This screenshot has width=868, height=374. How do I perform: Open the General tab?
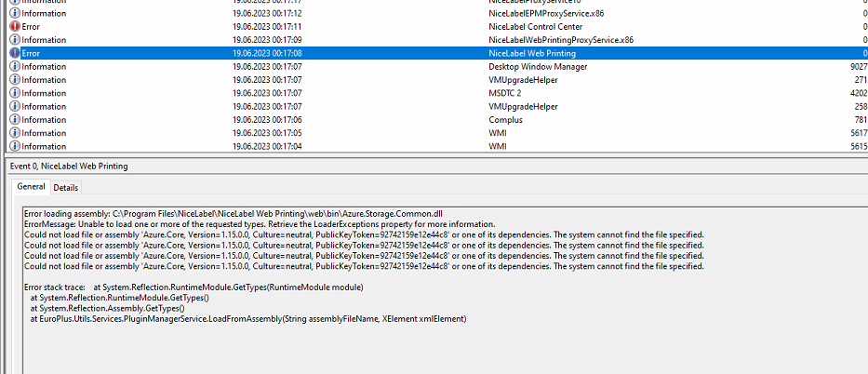31,186
